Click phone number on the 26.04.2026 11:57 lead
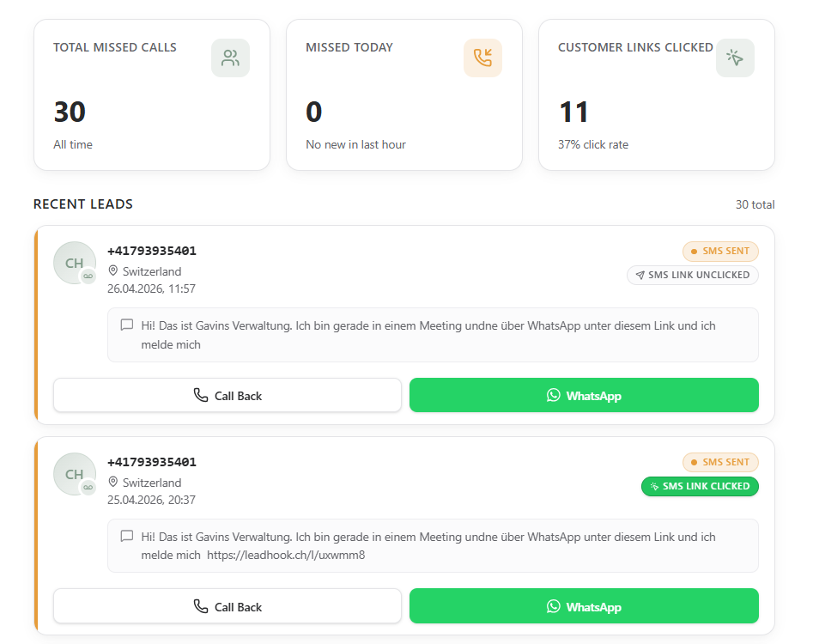This screenshot has width=813, height=644. (x=152, y=251)
